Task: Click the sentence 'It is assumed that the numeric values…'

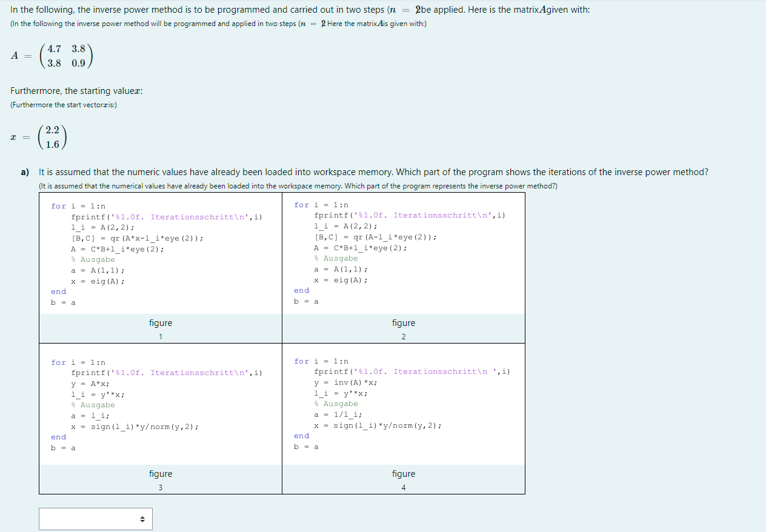Action: pos(373,172)
